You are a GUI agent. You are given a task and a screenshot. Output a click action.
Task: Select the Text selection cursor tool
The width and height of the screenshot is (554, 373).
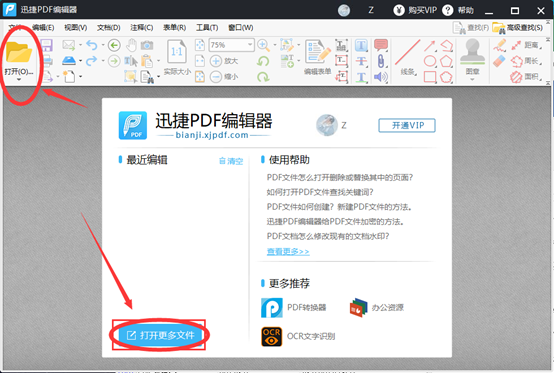tap(131, 61)
